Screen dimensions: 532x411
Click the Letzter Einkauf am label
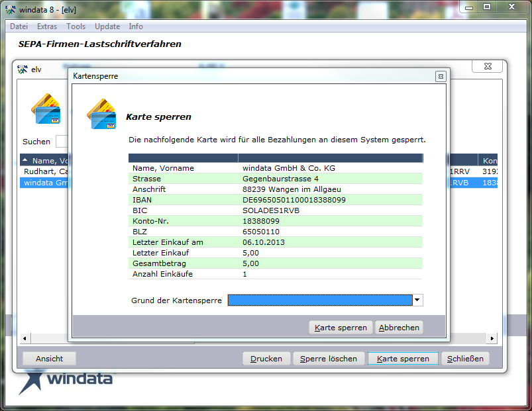[168, 242]
